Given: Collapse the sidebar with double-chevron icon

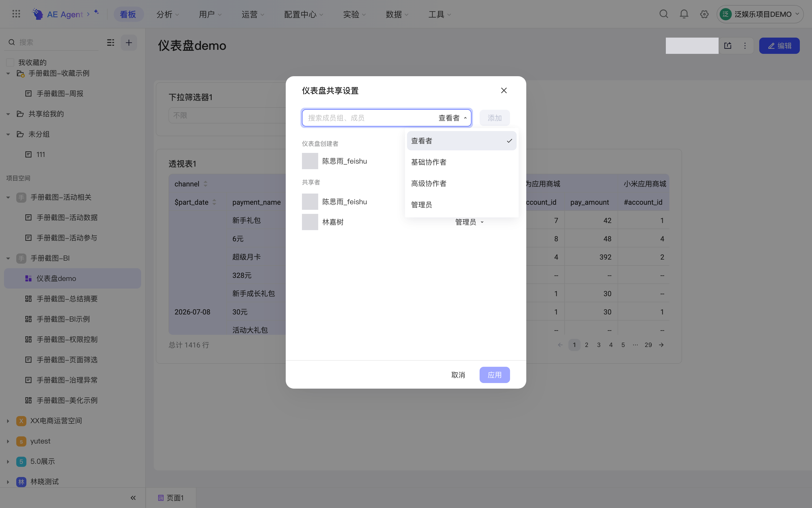Looking at the screenshot, I should pyautogui.click(x=133, y=498).
